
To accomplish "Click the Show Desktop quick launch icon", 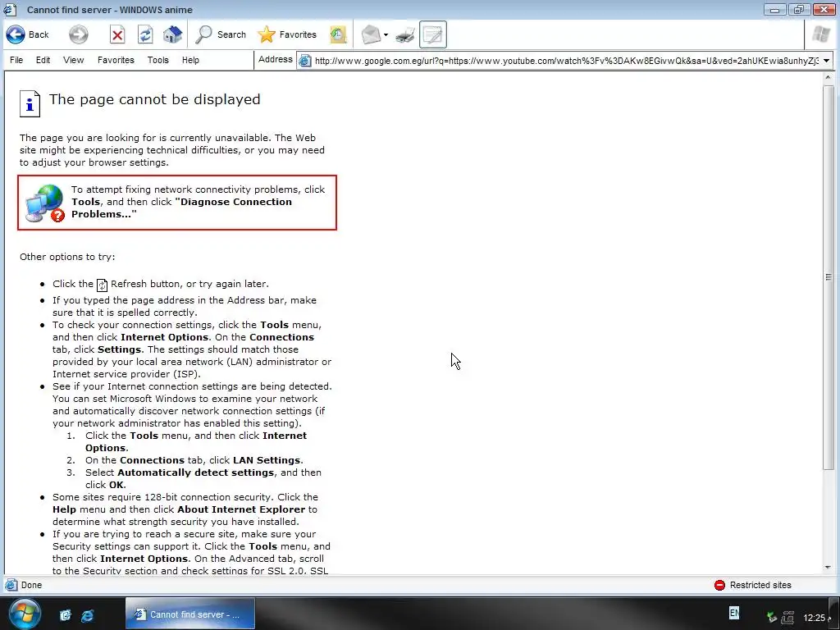I will pyautogui.click(x=66, y=615).
